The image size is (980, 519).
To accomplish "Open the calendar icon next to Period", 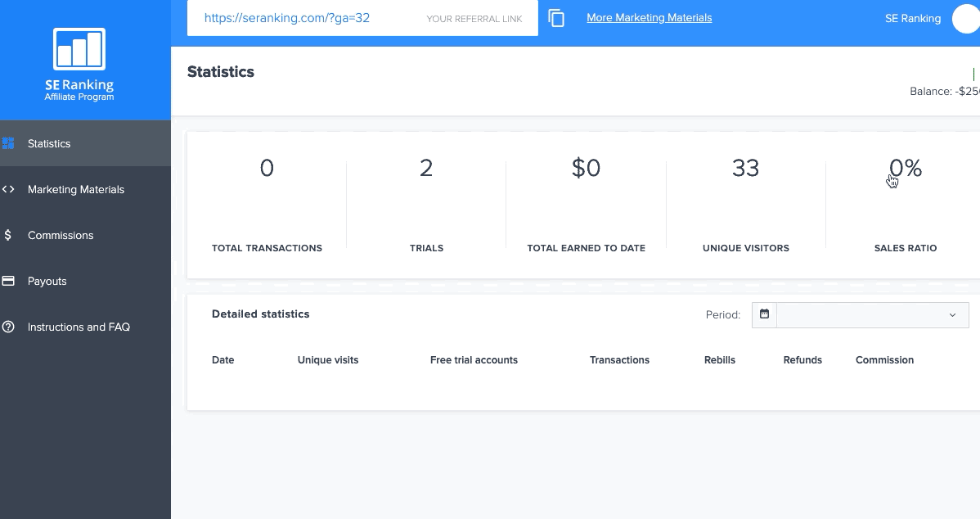I will [x=764, y=314].
